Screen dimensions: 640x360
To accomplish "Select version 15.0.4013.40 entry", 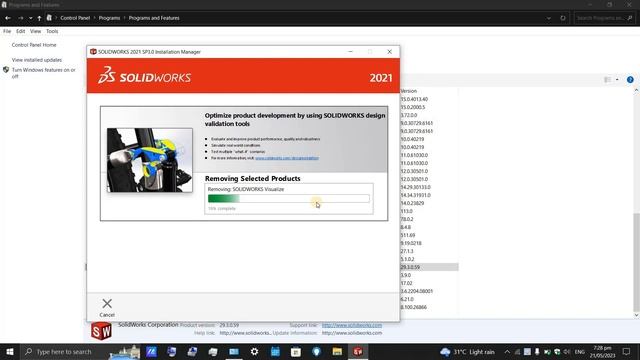I will tap(414, 99).
